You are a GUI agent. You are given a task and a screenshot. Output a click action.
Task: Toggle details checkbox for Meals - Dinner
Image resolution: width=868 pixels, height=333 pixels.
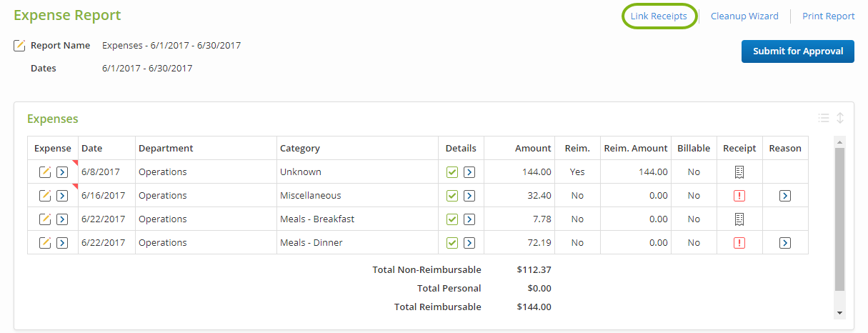[452, 243]
